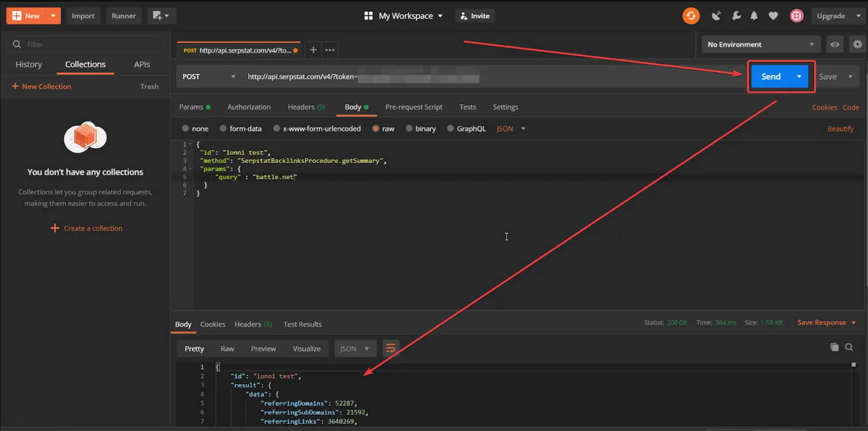Viewport: 868px width, 431px height.
Task: Click the sidebar Filter input field
Action: click(x=85, y=44)
